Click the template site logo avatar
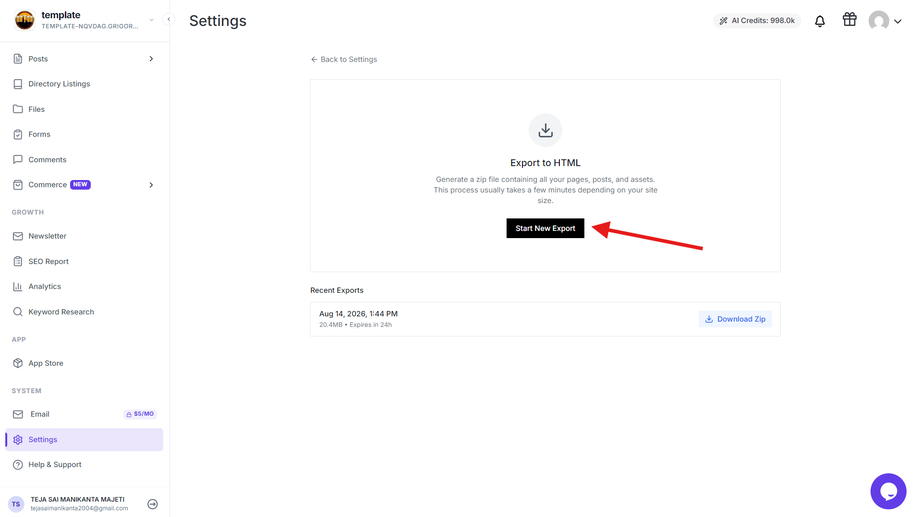Screen dimensions: 920x517 (x=24, y=20)
